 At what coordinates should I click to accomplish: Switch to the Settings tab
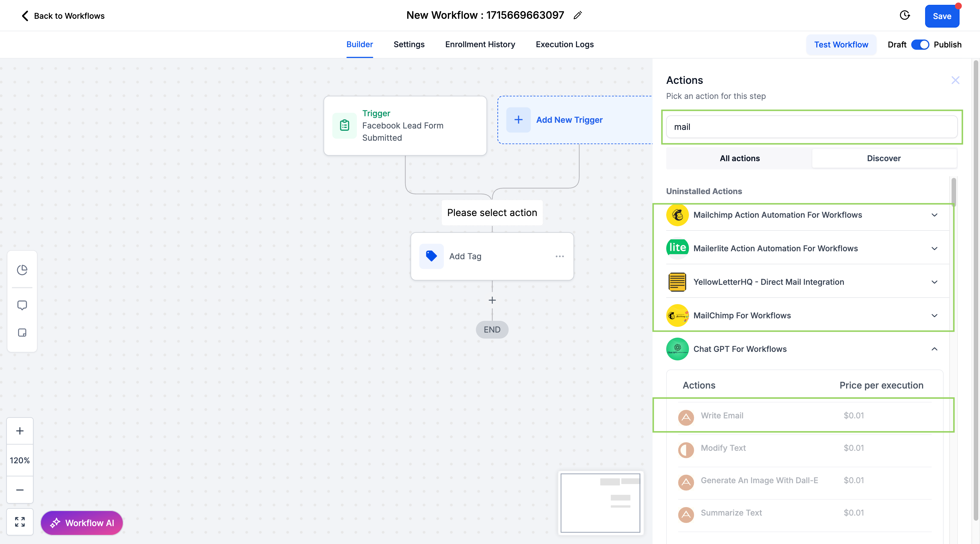(x=409, y=45)
